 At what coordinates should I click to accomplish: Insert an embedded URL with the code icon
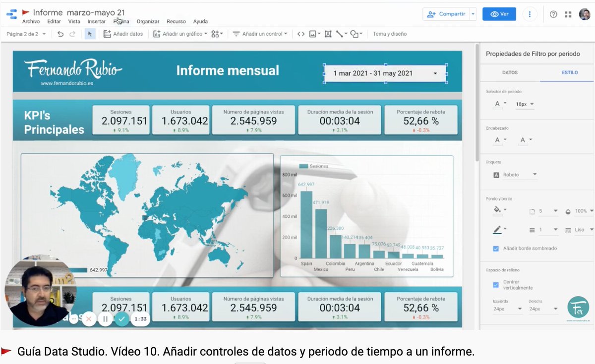pyautogui.click(x=301, y=34)
